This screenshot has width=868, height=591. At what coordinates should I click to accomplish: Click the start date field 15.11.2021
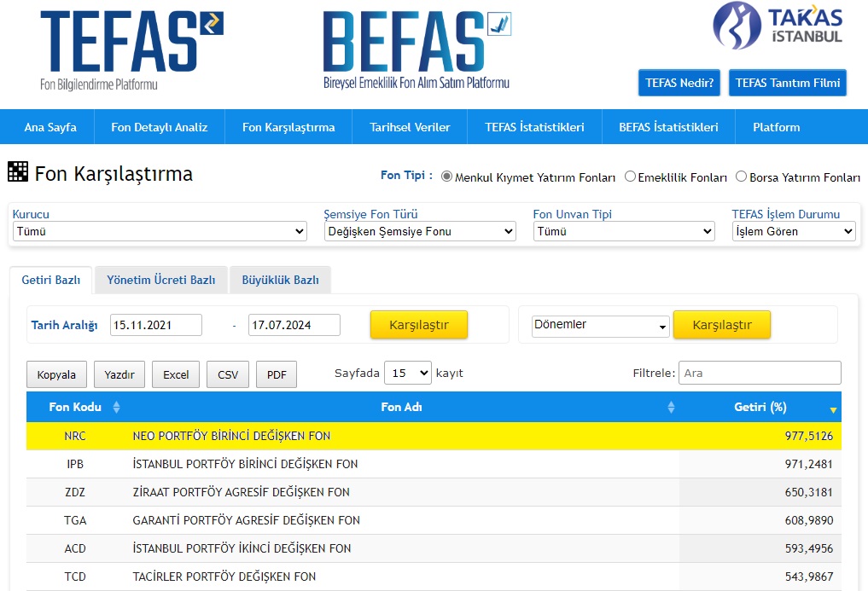156,325
